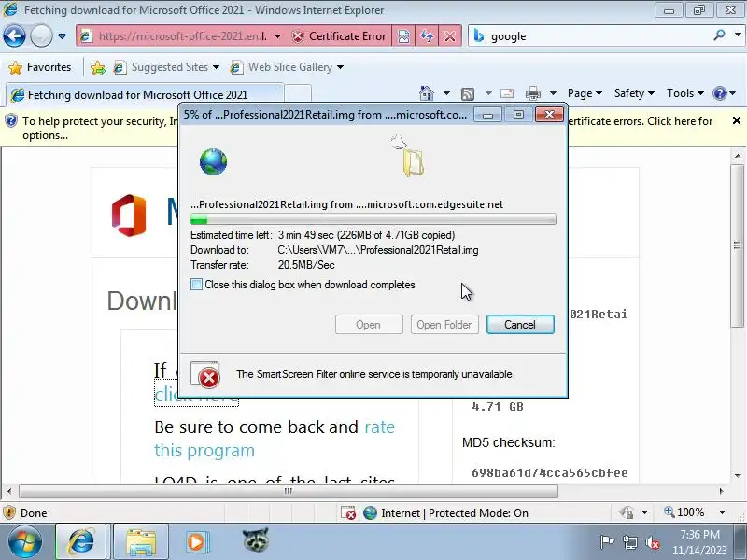This screenshot has width=747, height=560.
Task: Click the Open Folder button
Action: point(444,325)
